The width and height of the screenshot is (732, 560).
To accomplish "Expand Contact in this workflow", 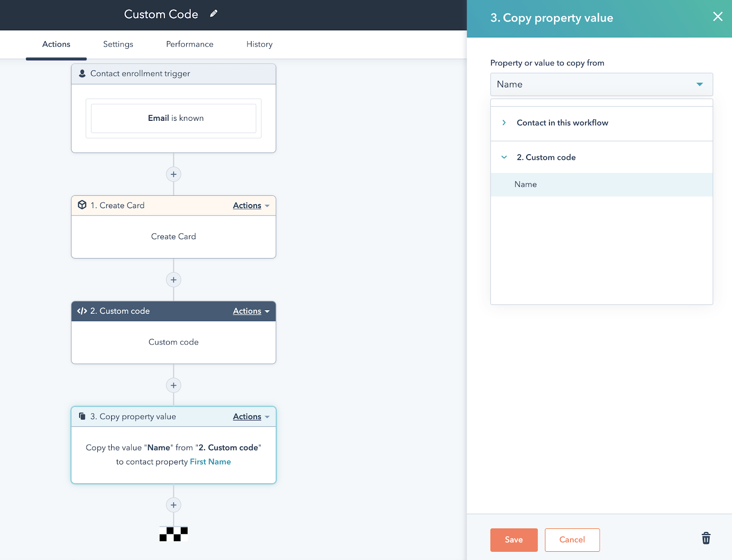I will 504,123.
